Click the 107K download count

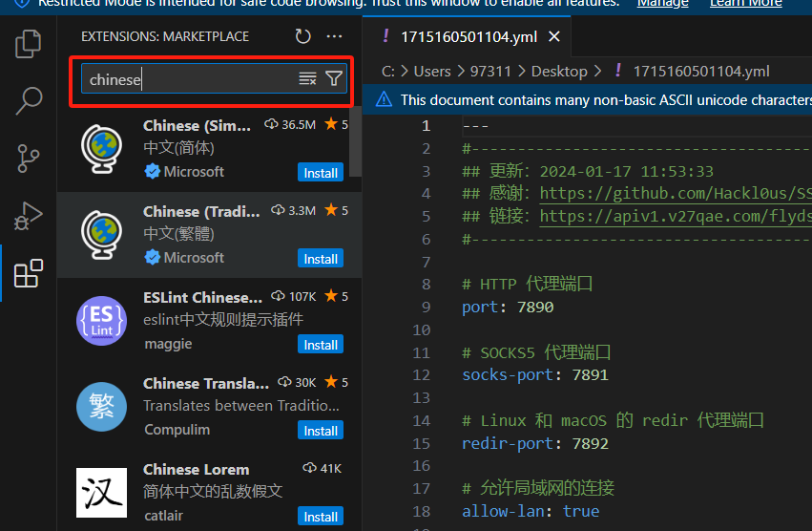coord(294,297)
